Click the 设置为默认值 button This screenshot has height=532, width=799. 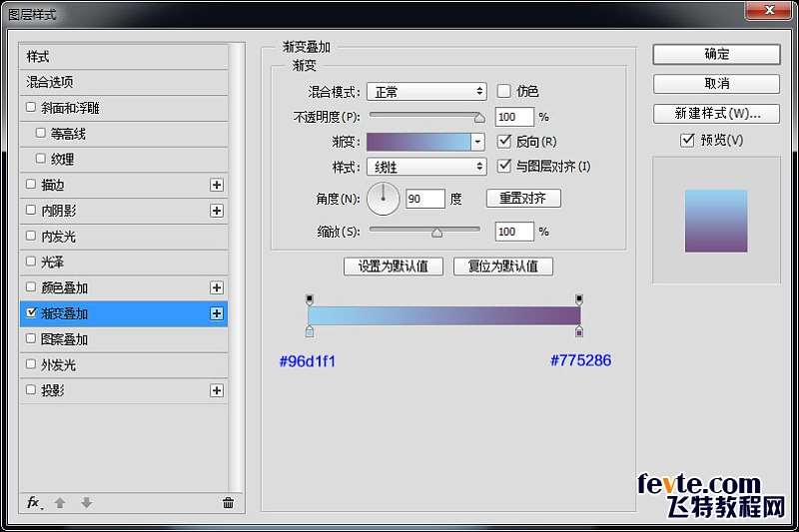tap(394, 266)
